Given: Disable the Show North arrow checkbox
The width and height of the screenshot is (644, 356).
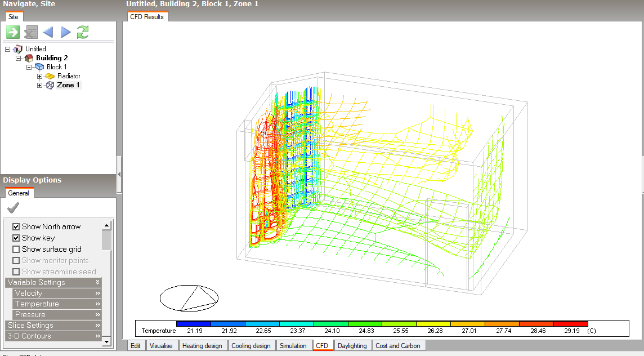Looking at the screenshot, I should click(x=16, y=226).
